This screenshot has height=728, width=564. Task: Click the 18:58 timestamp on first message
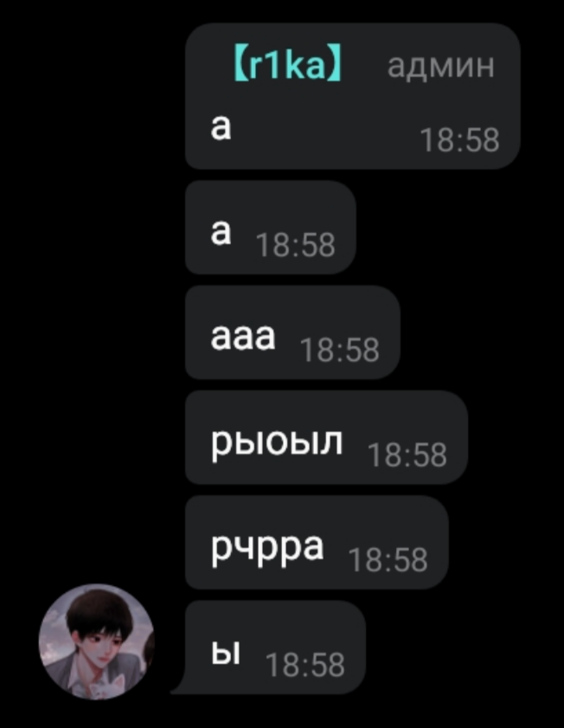pyautogui.click(x=459, y=139)
